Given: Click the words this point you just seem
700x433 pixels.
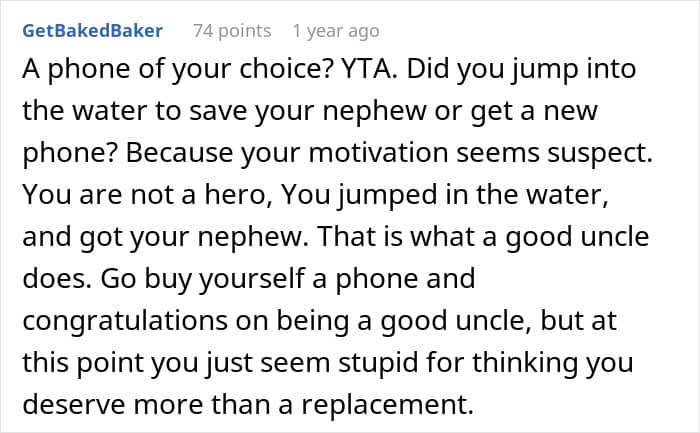Looking at the screenshot, I should [x=176, y=363].
